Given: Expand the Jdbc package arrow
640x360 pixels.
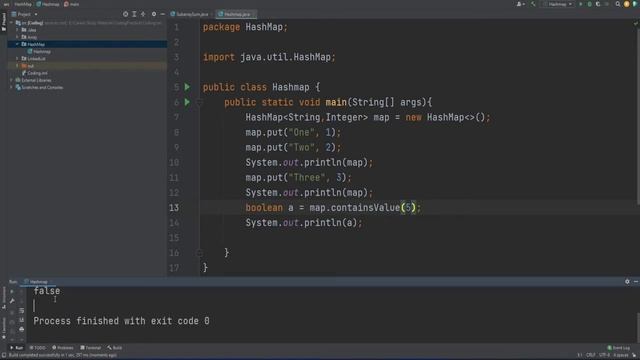Looking at the screenshot, I should [17, 30].
